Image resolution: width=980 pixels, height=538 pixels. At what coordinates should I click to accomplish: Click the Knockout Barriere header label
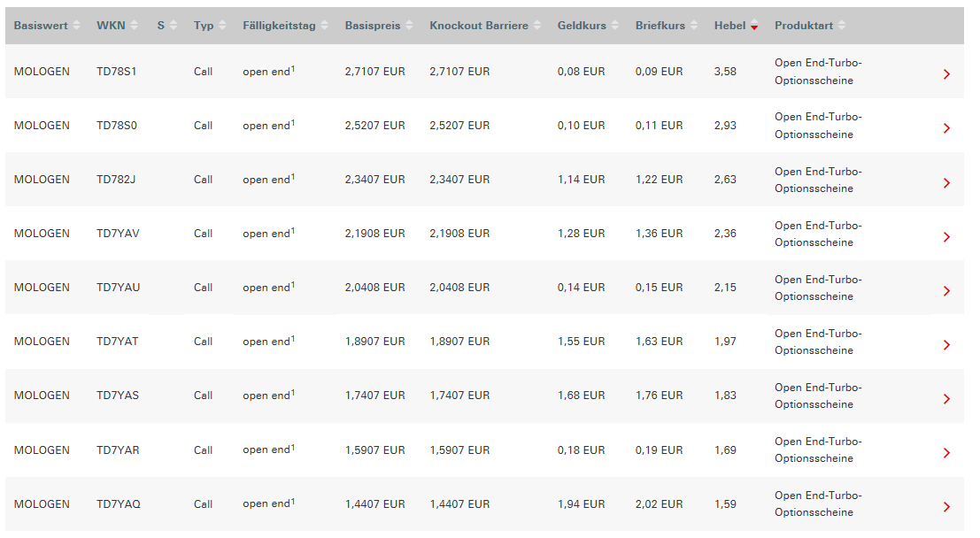tap(479, 26)
